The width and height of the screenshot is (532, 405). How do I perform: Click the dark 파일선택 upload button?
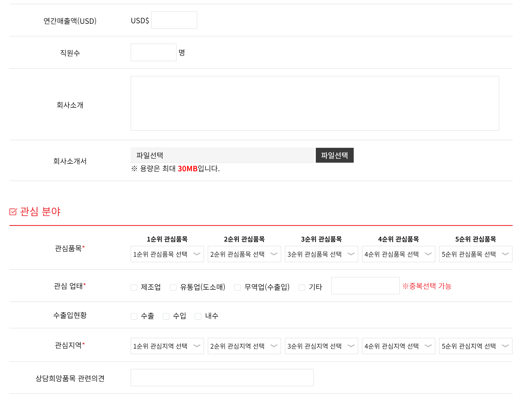(334, 155)
